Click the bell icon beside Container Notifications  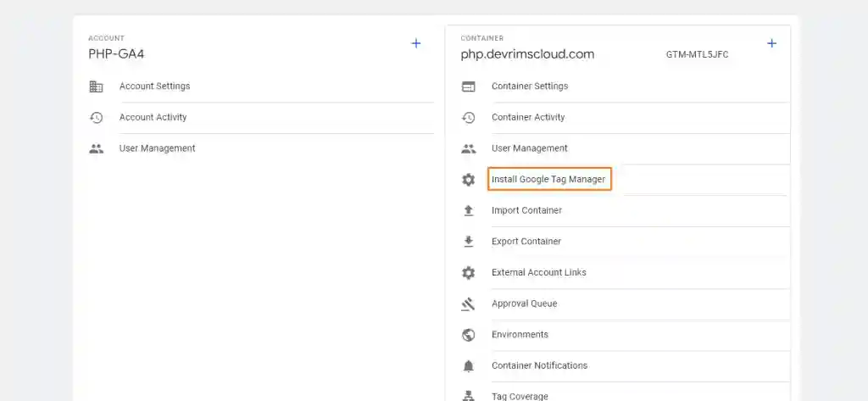pos(468,365)
